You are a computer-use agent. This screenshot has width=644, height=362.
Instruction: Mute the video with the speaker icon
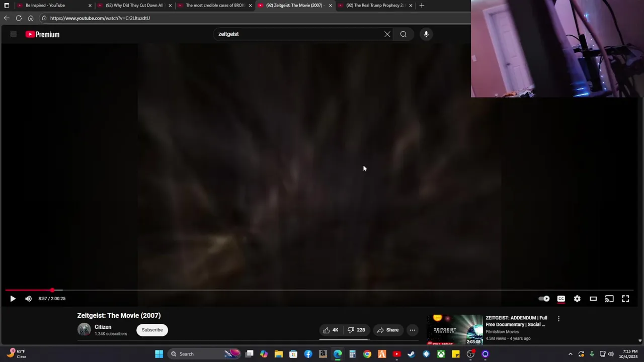pyautogui.click(x=29, y=299)
